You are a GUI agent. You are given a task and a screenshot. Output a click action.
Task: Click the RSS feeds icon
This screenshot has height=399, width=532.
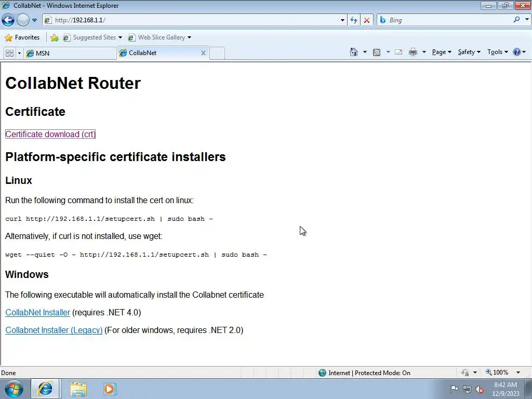377,52
